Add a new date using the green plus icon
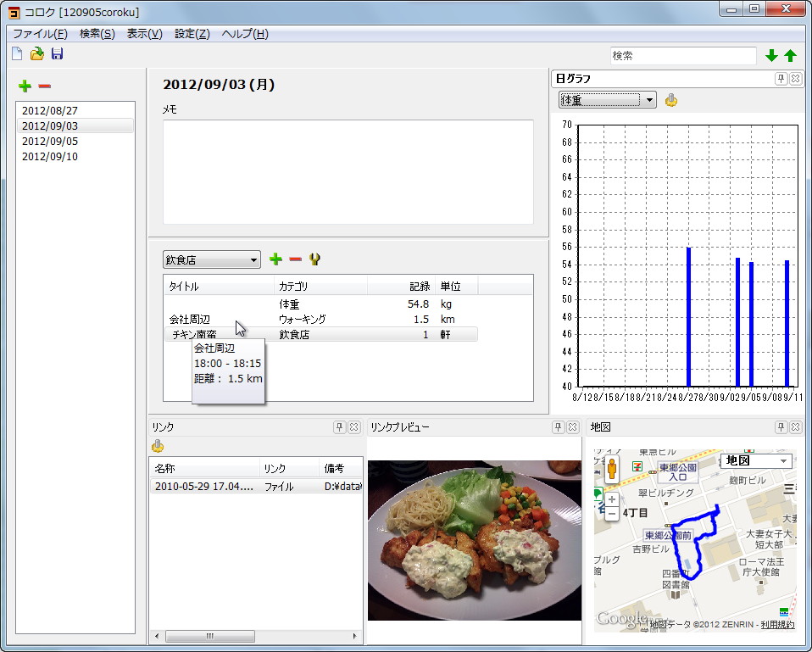The height and width of the screenshot is (652, 812). coord(23,86)
